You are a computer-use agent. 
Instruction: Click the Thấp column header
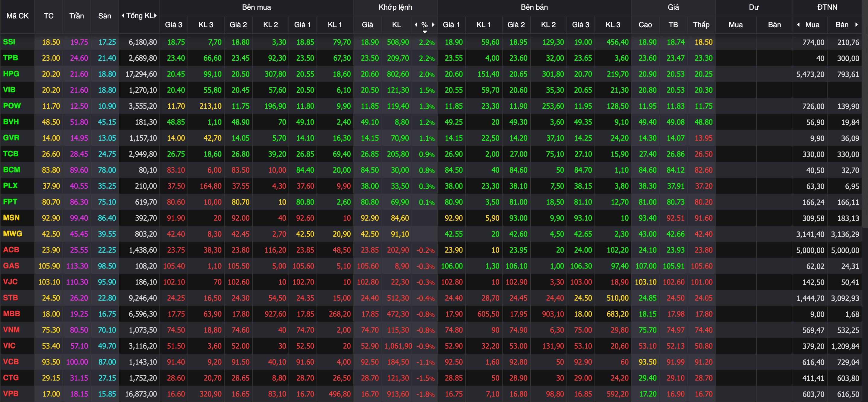click(701, 25)
